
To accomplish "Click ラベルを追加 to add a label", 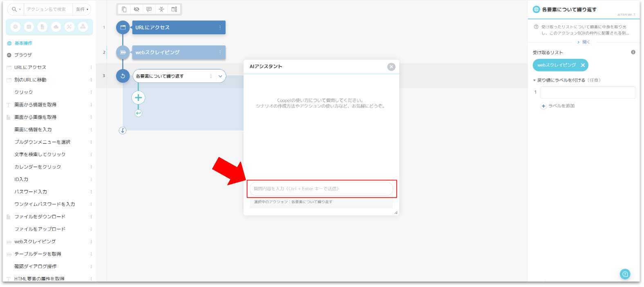I will tap(558, 106).
